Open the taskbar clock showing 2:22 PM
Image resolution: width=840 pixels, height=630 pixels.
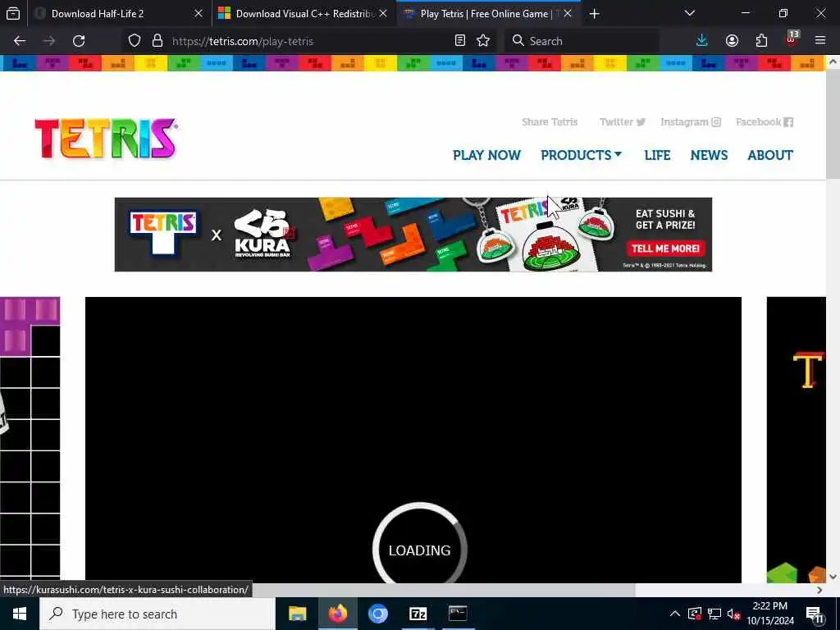tap(769, 614)
